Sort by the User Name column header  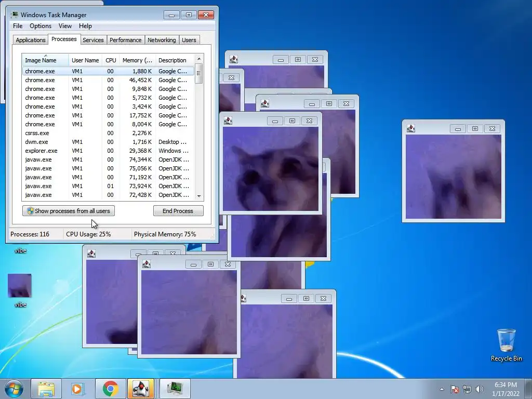point(85,60)
